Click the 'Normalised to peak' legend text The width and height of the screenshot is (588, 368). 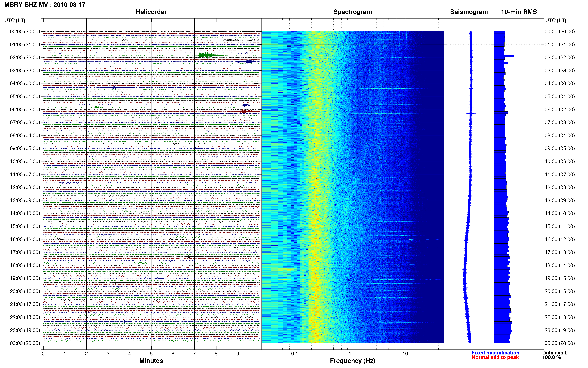(x=495, y=357)
